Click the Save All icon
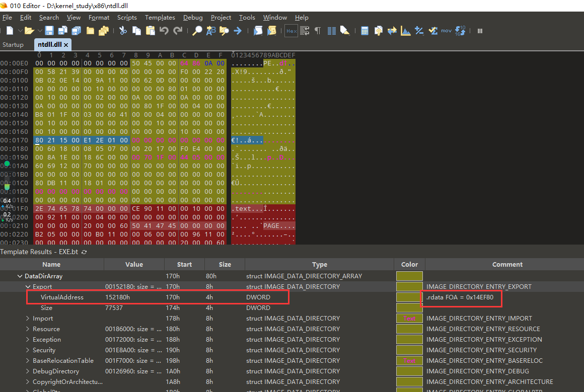Viewport: 584px width, 392px height. point(77,31)
